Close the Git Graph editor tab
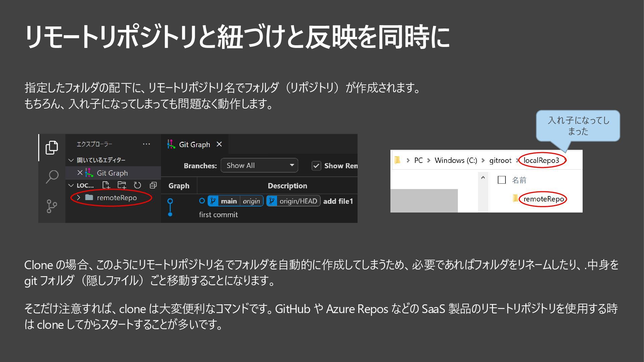 click(219, 144)
